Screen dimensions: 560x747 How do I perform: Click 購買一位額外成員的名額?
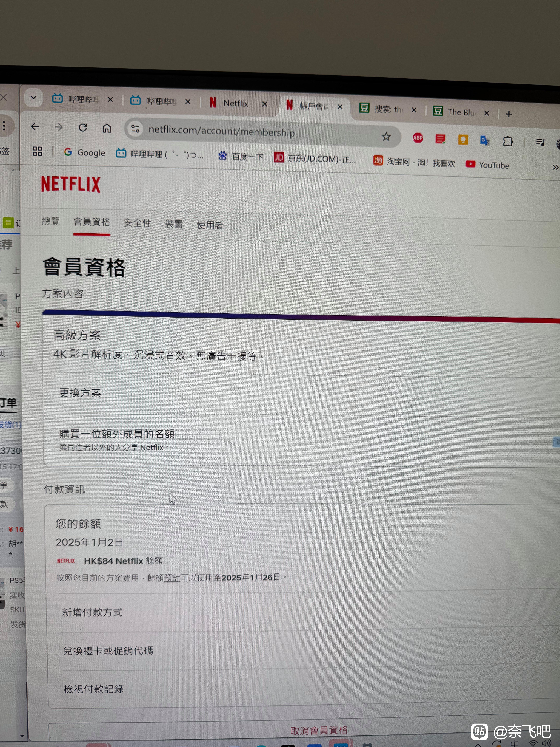click(x=117, y=434)
